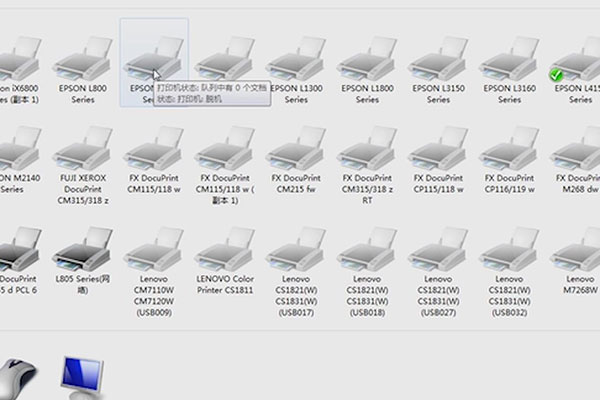This screenshot has width=600, height=400.
Task: Click the LENOVO Color Printer CS1811 icon
Action: click(225, 245)
